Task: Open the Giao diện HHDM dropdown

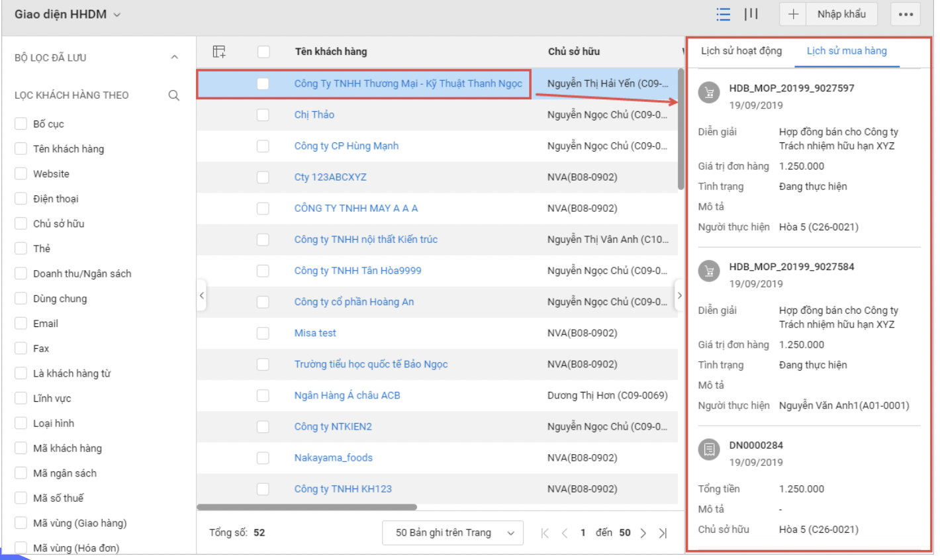Action: (68, 15)
